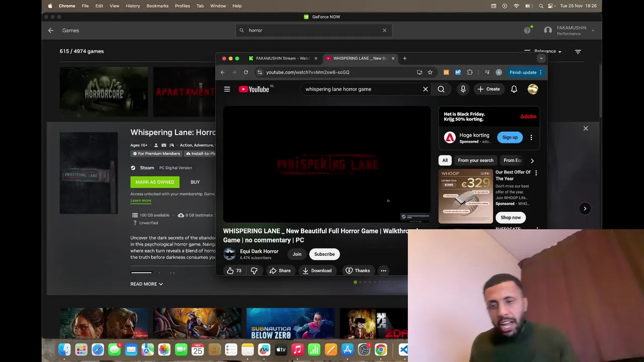The width and height of the screenshot is (644, 362).
Task: Open GeForce NOW filter options icon
Action: pyautogui.click(x=578, y=51)
